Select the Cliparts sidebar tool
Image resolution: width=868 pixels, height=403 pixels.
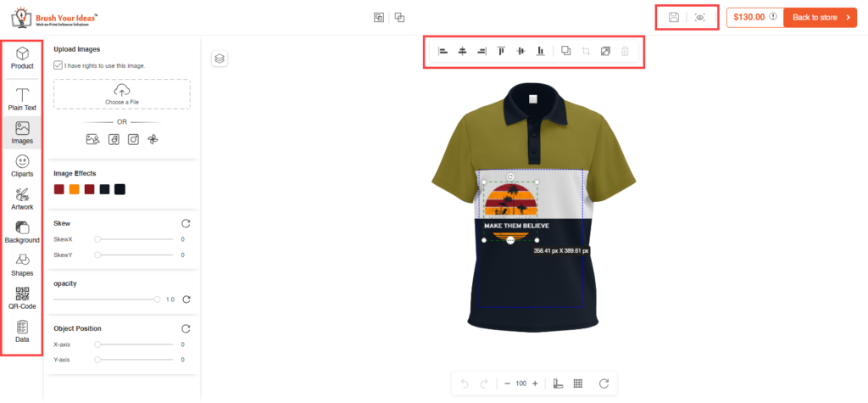click(22, 165)
